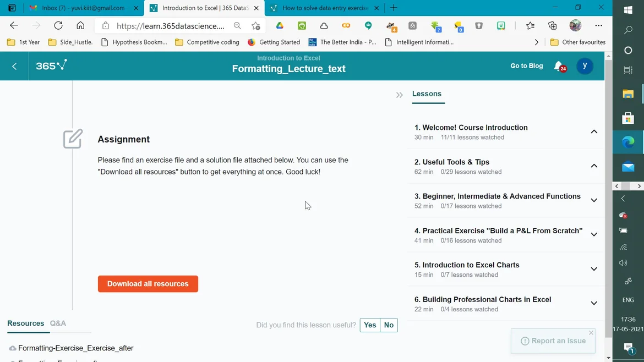Switch to the Gmail Inbox browser tab

(84, 8)
